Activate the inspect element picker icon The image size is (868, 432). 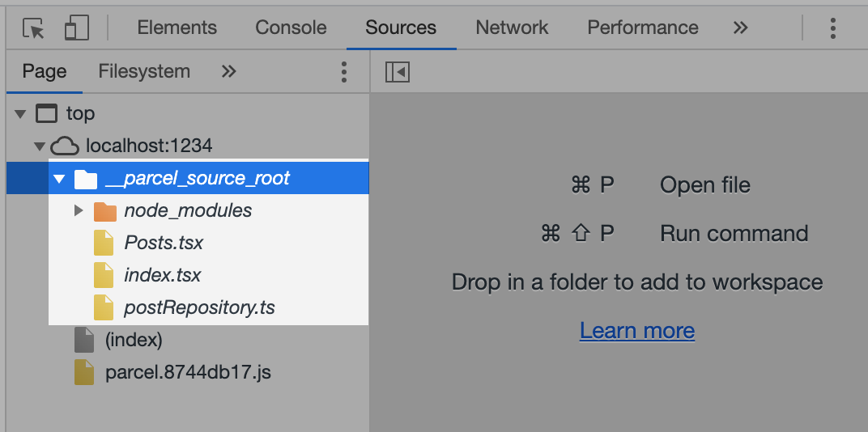(33, 28)
